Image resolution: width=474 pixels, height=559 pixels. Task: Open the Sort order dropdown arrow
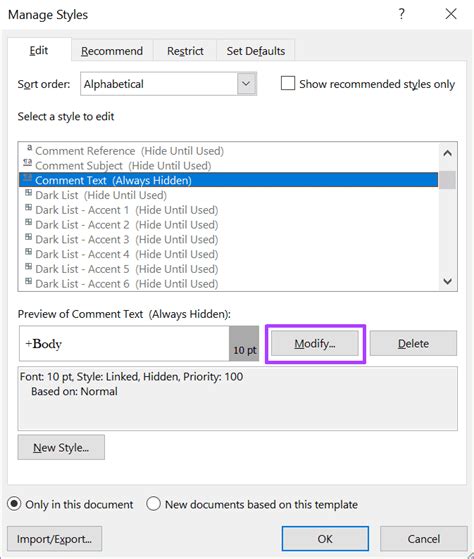(x=247, y=84)
